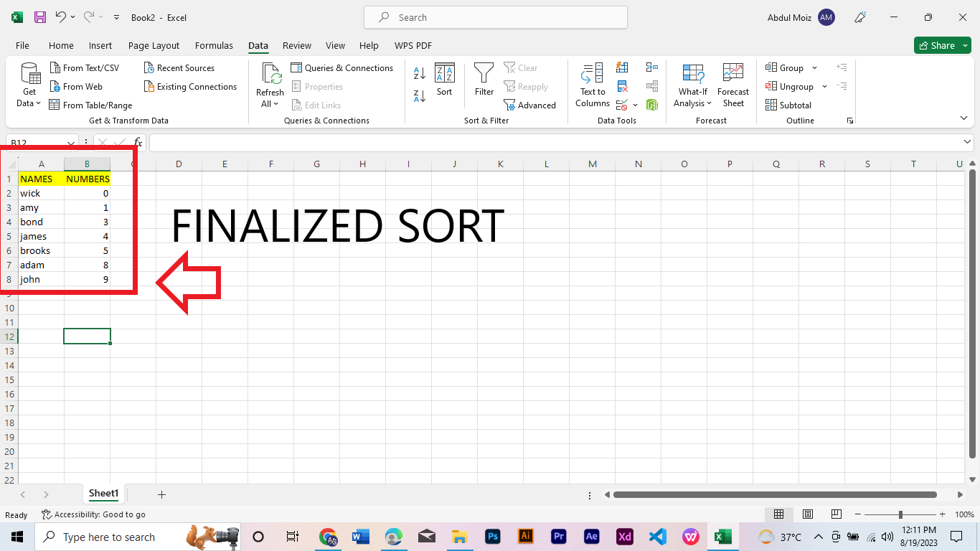
Task: Switch to the Formulas ribbon tab
Action: 214,45
